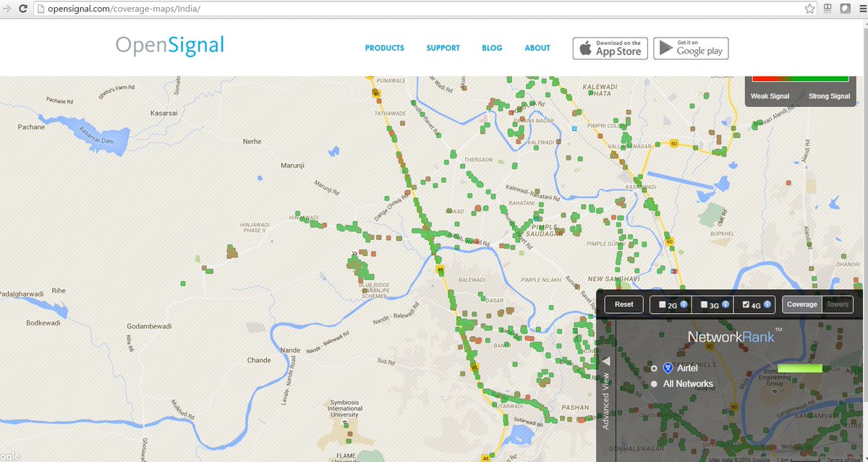Select the Airtel radio button
The image size is (868, 462).
coord(655,369)
